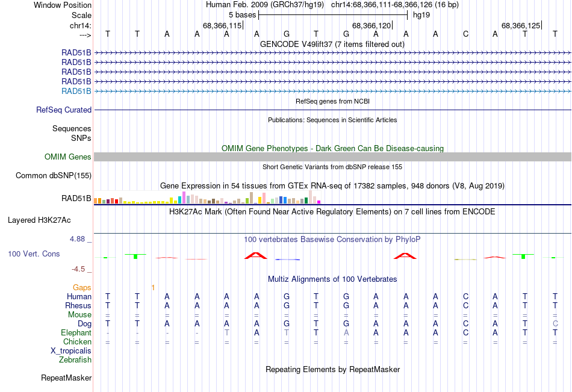Viewport: 572px width, 392px height.
Task: Select the Human alignment row label
Action: point(79,296)
